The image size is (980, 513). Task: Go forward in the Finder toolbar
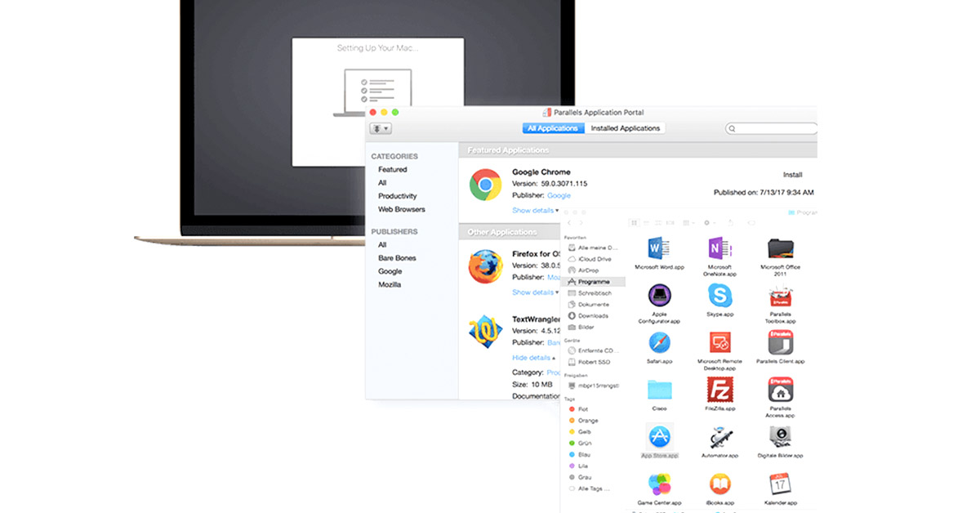581,222
